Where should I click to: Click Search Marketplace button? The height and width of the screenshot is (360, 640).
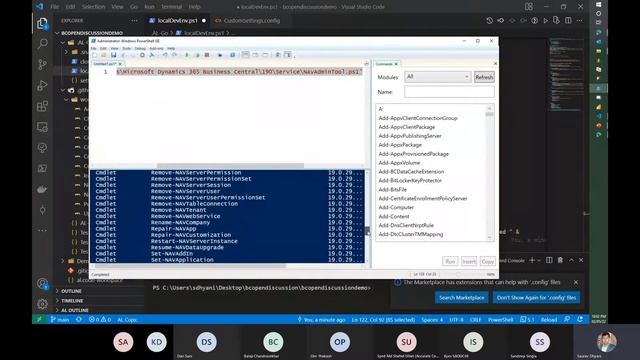[462, 298]
